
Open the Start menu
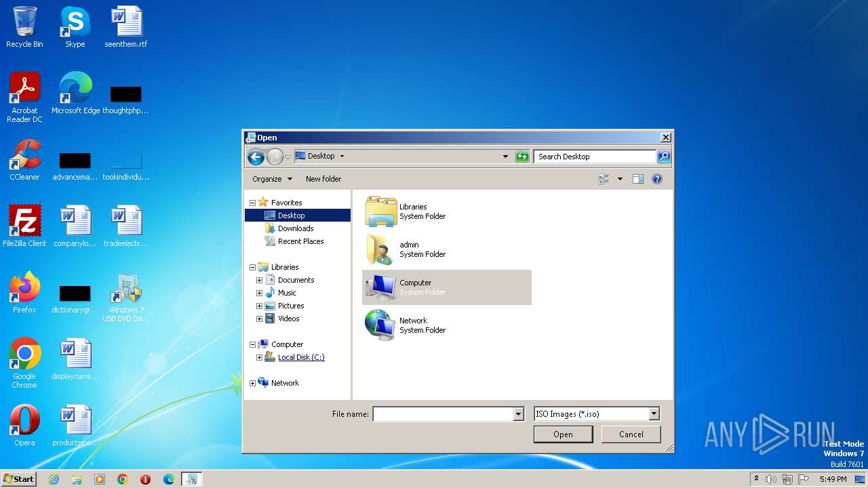coord(18,479)
